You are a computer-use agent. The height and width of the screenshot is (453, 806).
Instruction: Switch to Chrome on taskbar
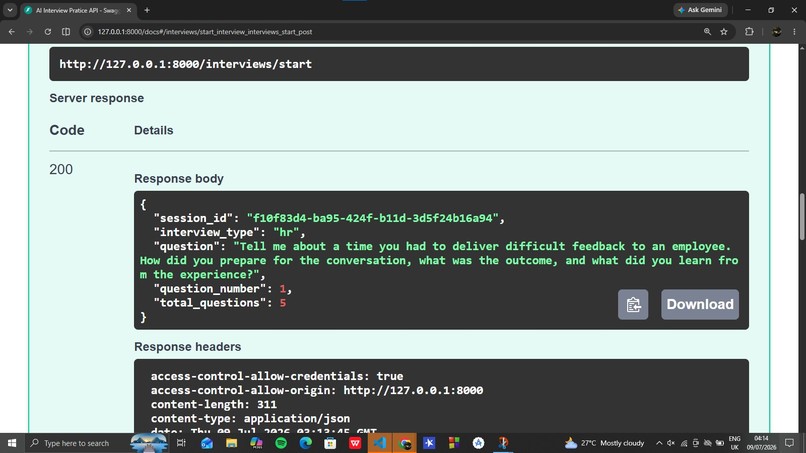click(405, 443)
